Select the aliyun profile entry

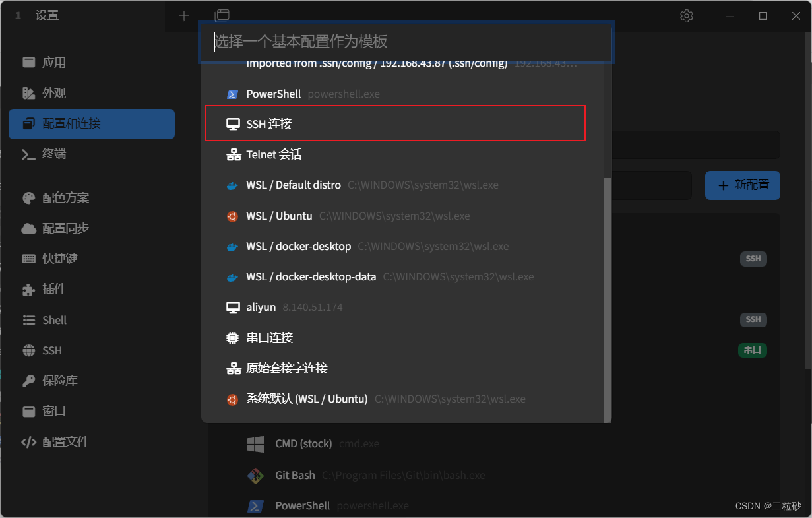tap(261, 307)
